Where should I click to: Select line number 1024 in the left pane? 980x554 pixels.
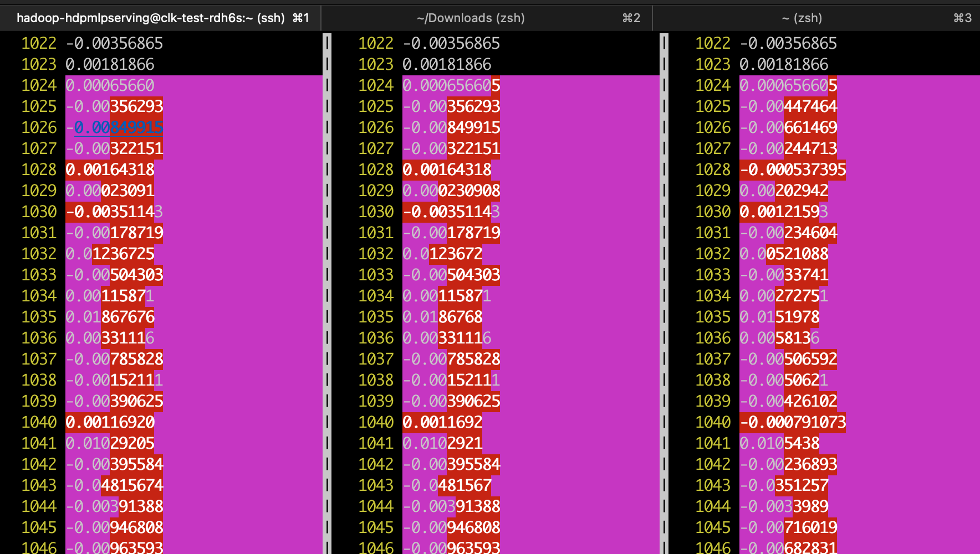tap(39, 85)
